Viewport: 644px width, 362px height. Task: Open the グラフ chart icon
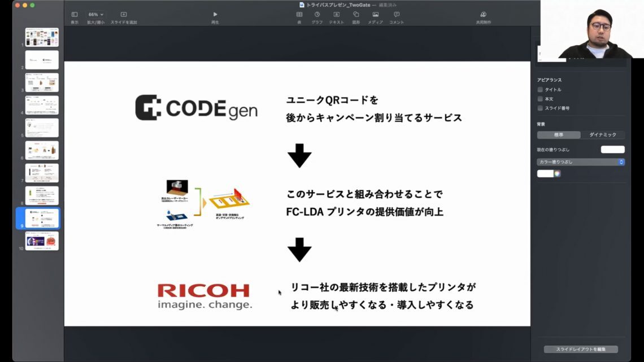pos(317,15)
